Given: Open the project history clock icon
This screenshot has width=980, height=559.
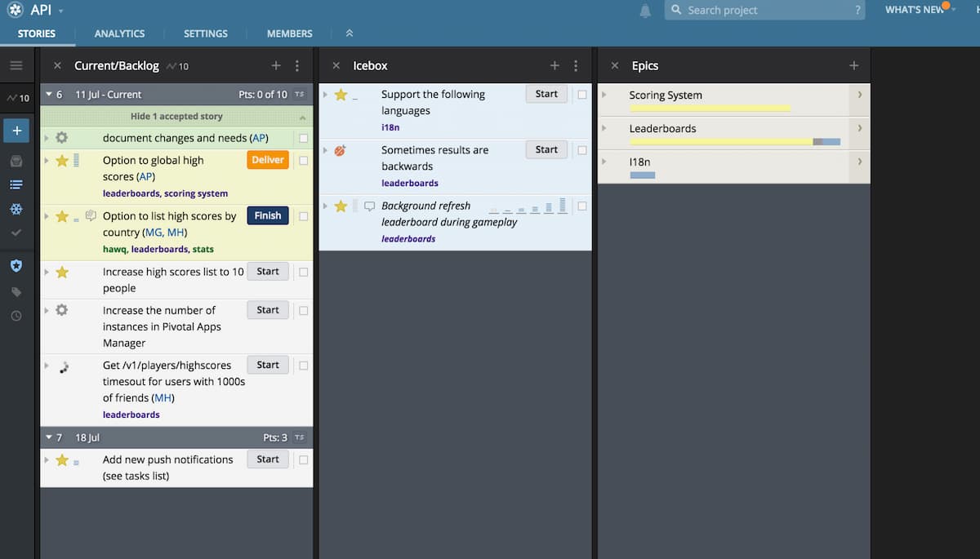Looking at the screenshot, I should pyautogui.click(x=16, y=316).
